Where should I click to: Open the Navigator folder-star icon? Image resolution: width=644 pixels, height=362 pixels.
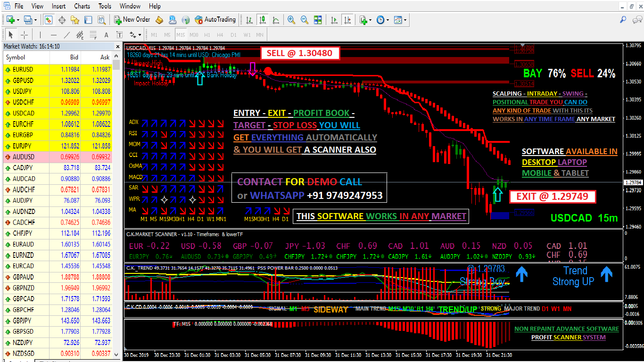(75, 20)
